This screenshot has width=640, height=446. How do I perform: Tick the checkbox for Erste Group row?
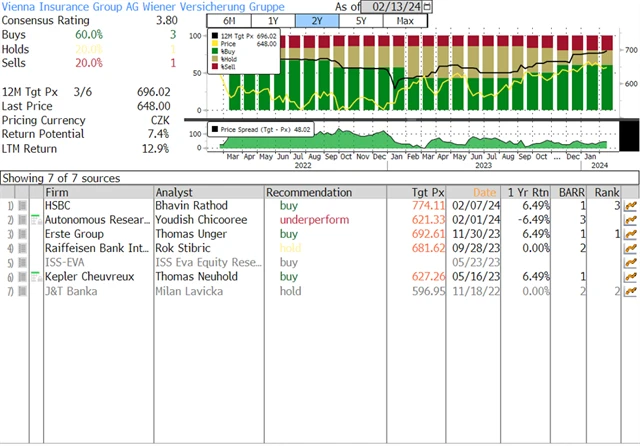tap(23, 234)
